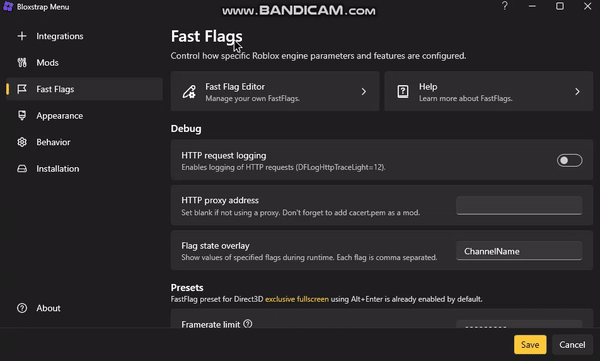
Task: Open the Integrations section
Action: pyautogui.click(x=84, y=36)
